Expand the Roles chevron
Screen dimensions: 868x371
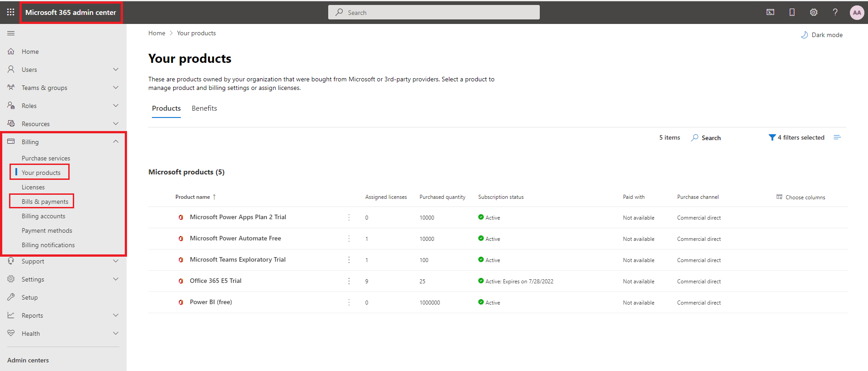click(116, 105)
